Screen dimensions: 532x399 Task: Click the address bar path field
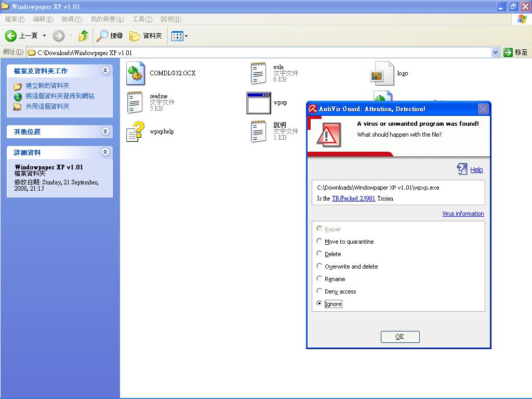point(260,52)
